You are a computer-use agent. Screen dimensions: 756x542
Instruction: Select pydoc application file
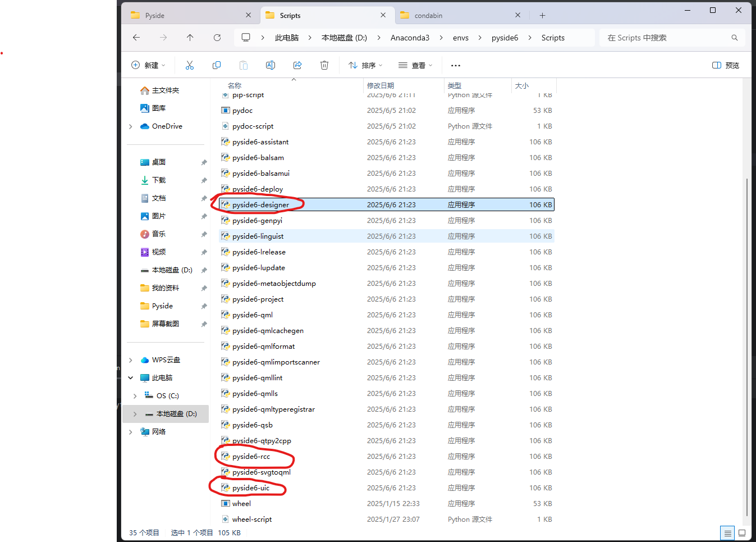(x=387, y=111)
